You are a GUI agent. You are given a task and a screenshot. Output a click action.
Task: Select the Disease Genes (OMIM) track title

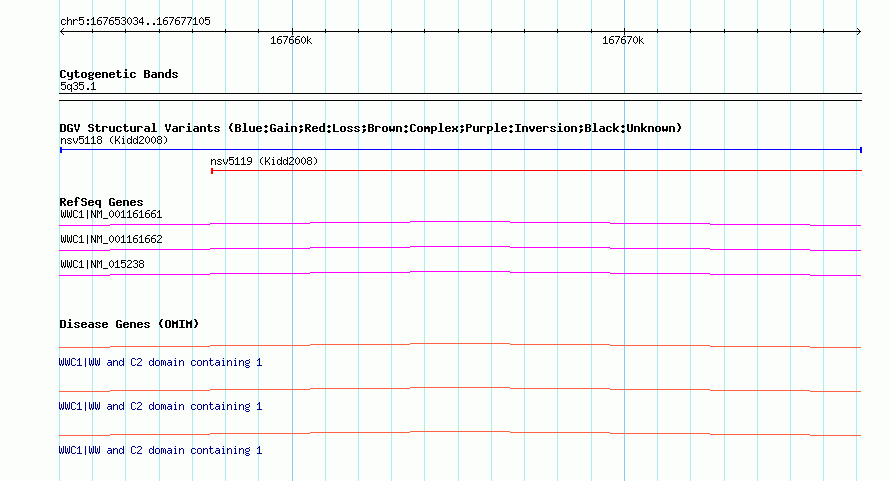point(129,324)
